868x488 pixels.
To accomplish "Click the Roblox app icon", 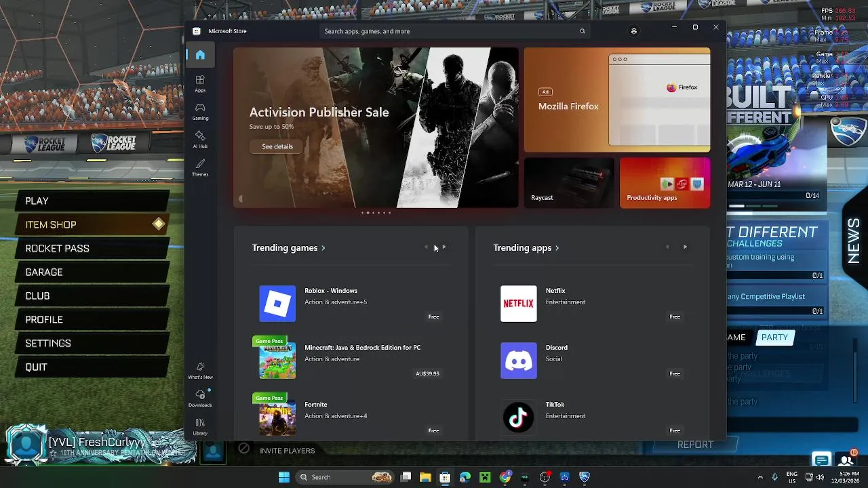I will [x=277, y=304].
